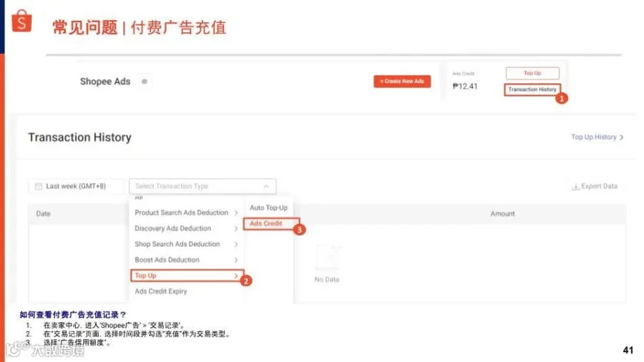This screenshot has width=644, height=362.
Task: Expand the Discovery Ads Deduction chevron
Action: (x=236, y=229)
